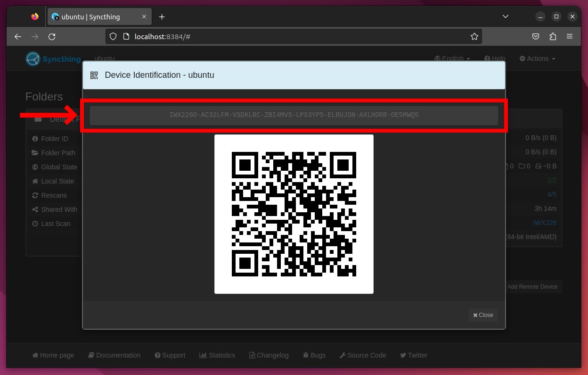Open the list all tabs chevron
Image resolution: width=588 pixels, height=375 pixels.
(506, 17)
